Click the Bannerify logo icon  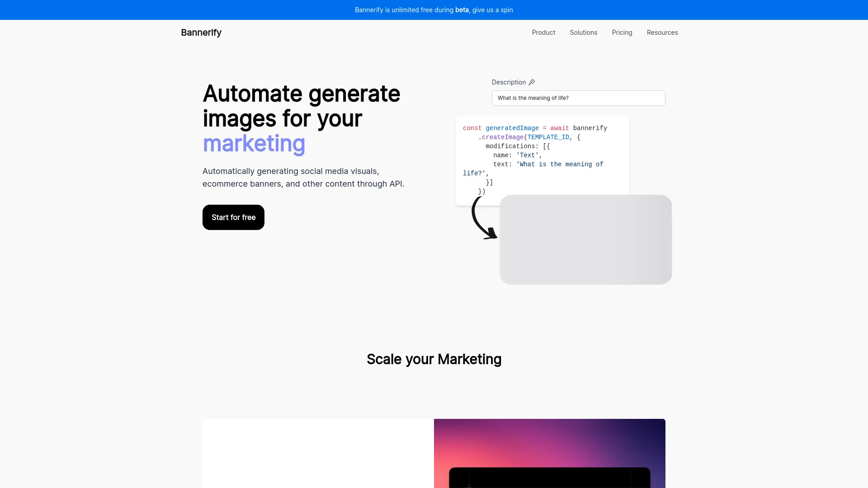click(201, 32)
